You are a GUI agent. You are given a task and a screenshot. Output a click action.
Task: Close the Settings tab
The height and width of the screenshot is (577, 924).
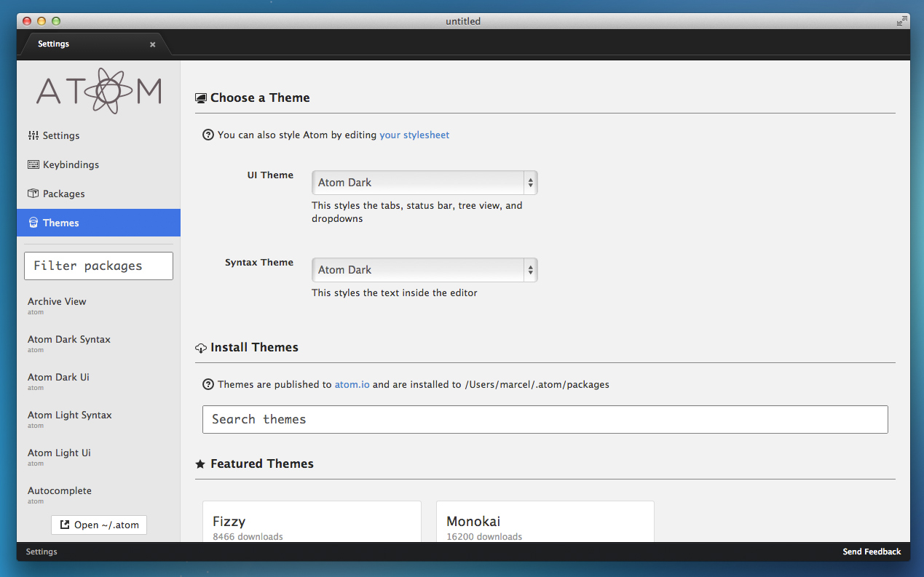point(153,44)
